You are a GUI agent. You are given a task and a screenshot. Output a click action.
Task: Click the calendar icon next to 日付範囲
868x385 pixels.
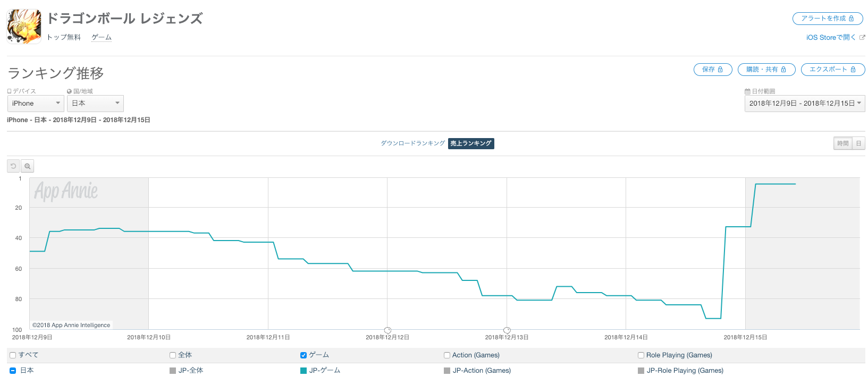[x=747, y=91]
